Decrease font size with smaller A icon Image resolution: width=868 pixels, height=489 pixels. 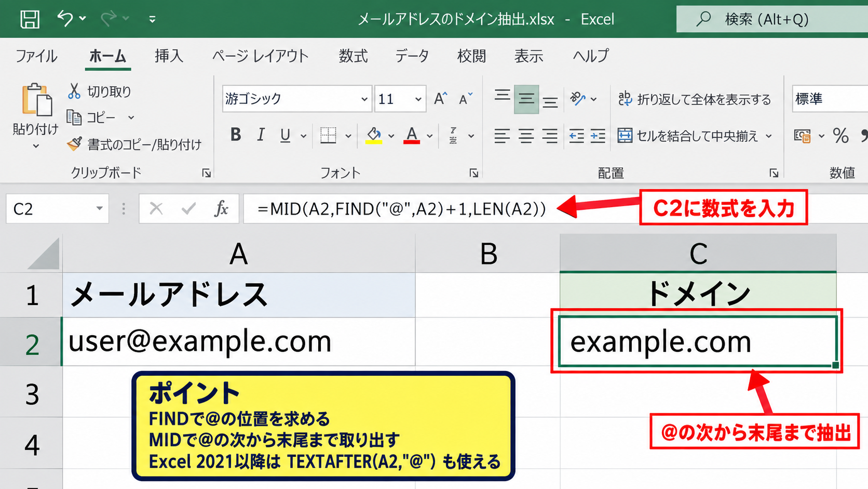[x=466, y=99]
